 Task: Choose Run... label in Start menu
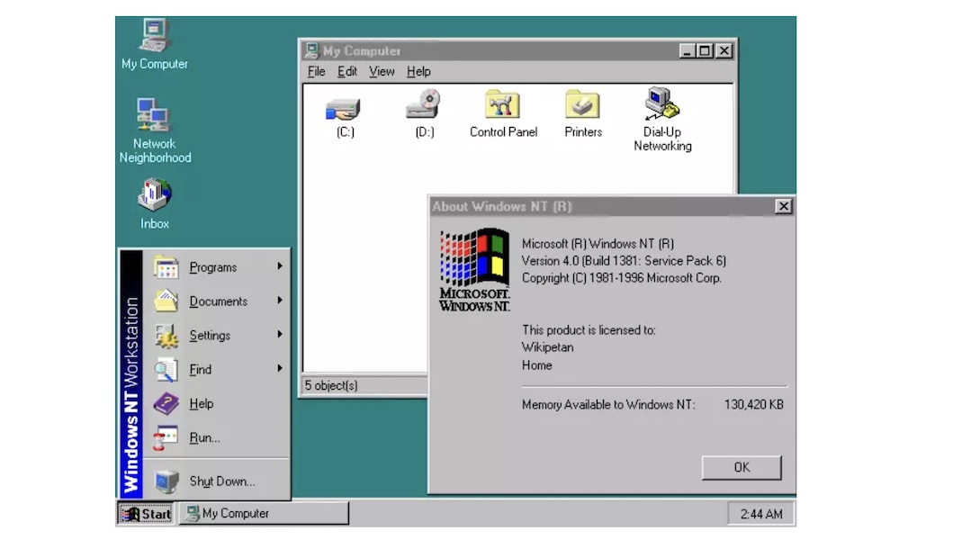pyautogui.click(x=204, y=437)
